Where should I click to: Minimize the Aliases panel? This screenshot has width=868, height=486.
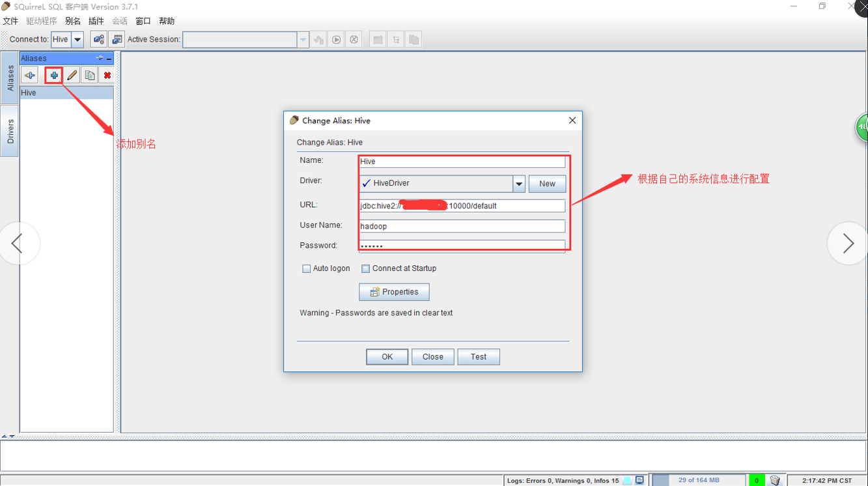(x=109, y=59)
